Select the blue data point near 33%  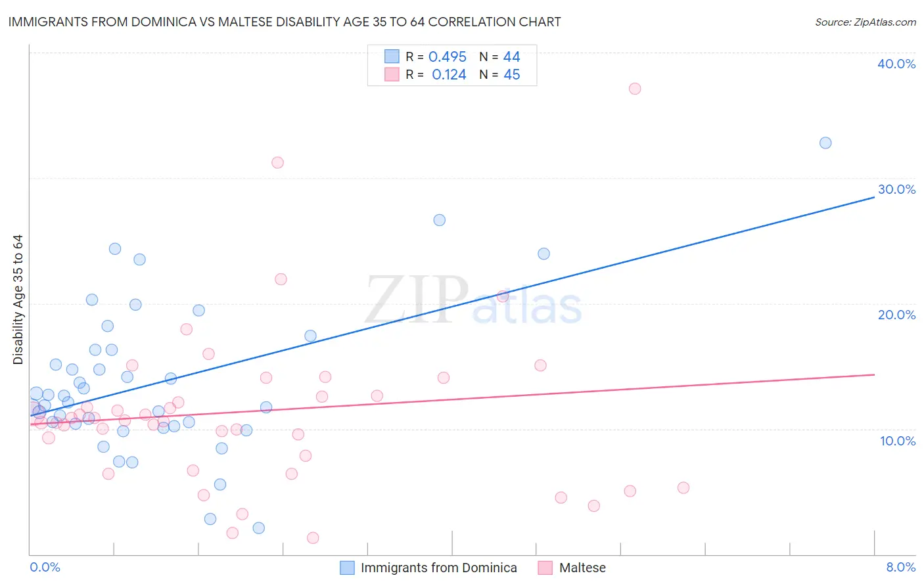coord(825,143)
